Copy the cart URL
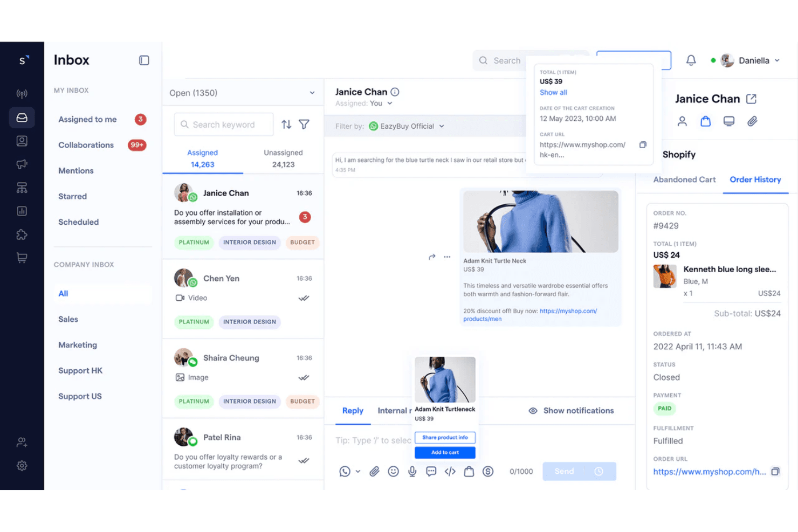 click(x=643, y=145)
